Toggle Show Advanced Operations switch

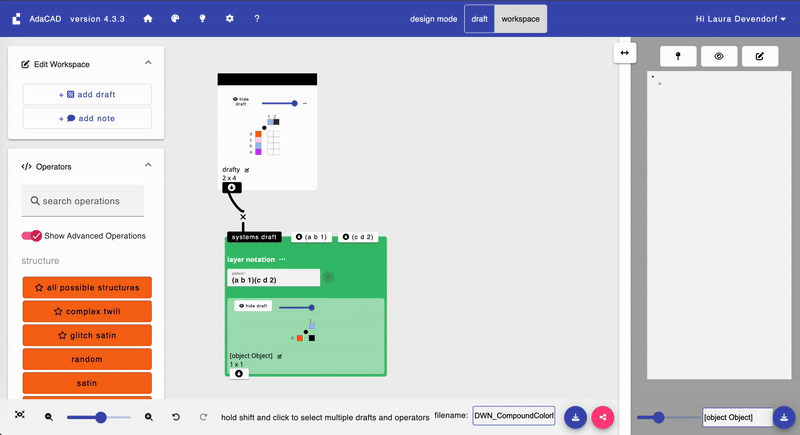click(x=32, y=236)
